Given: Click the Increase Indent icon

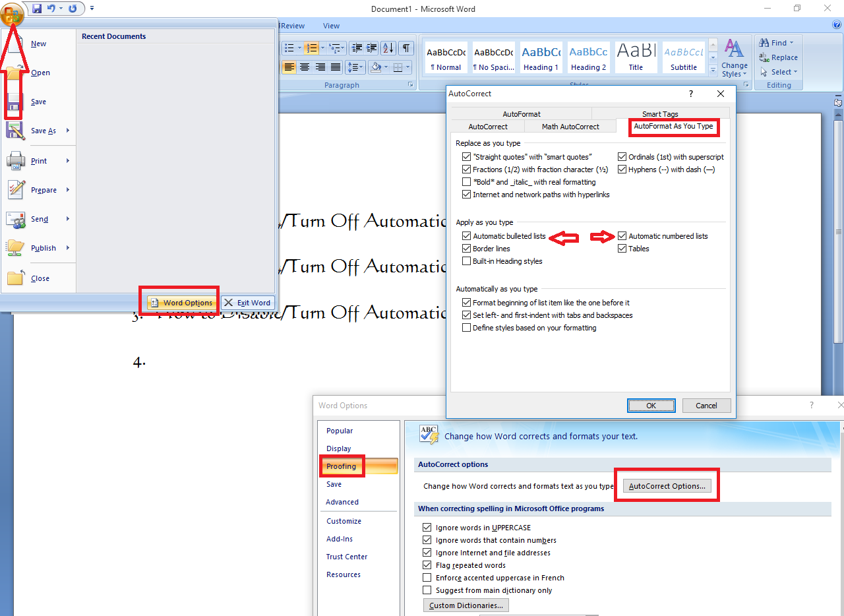Looking at the screenshot, I should 373,47.
